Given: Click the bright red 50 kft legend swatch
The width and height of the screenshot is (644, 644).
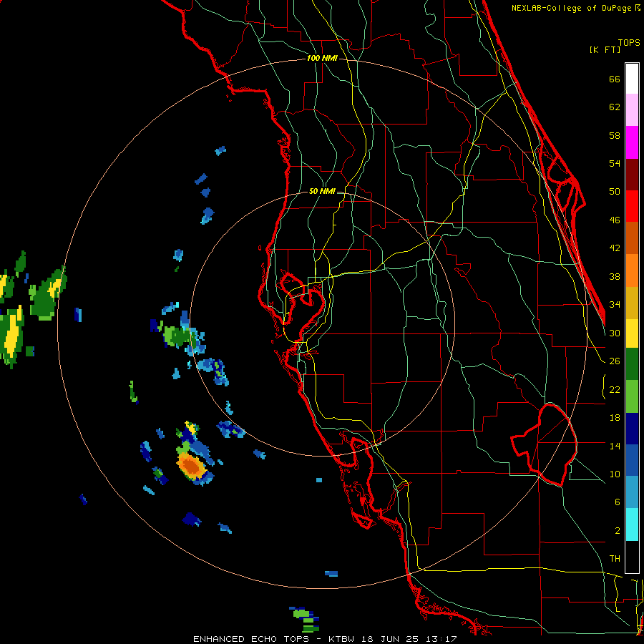Looking at the screenshot, I should [x=632, y=206].
